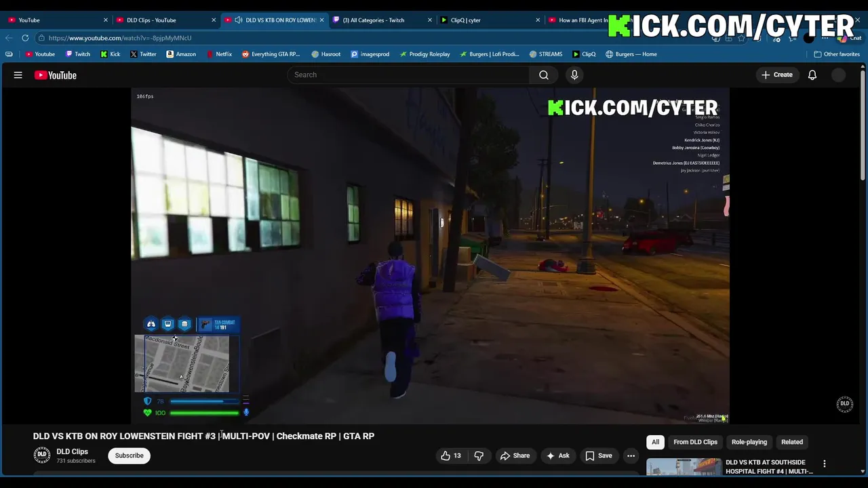Open the Netflix bookmark

click(218, 54)
